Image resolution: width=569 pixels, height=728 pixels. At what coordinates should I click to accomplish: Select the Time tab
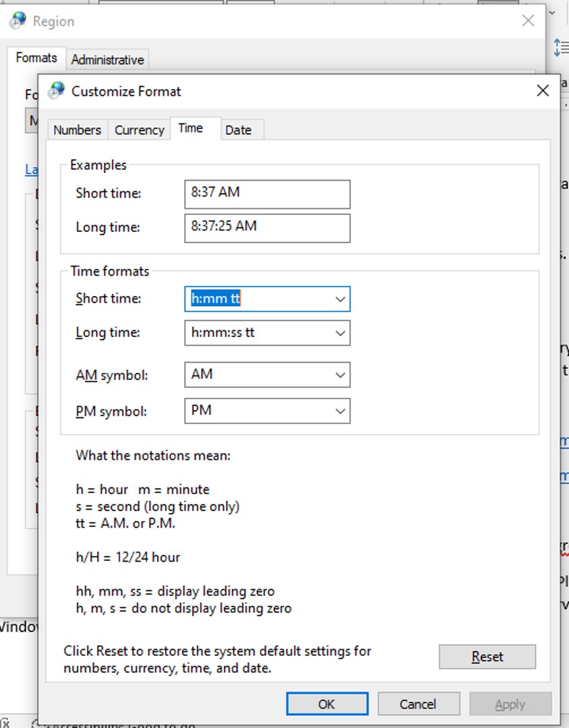click(195, 128)
